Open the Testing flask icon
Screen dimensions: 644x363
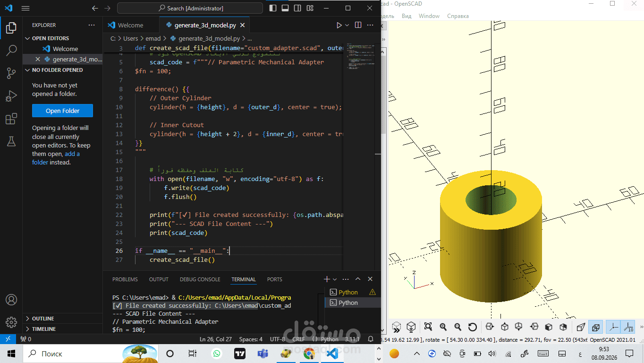coord(11,141)
